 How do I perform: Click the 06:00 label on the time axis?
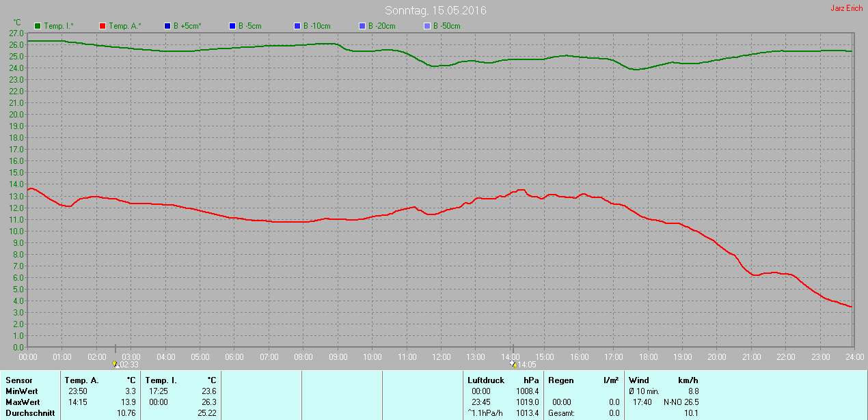click(234, 357)
